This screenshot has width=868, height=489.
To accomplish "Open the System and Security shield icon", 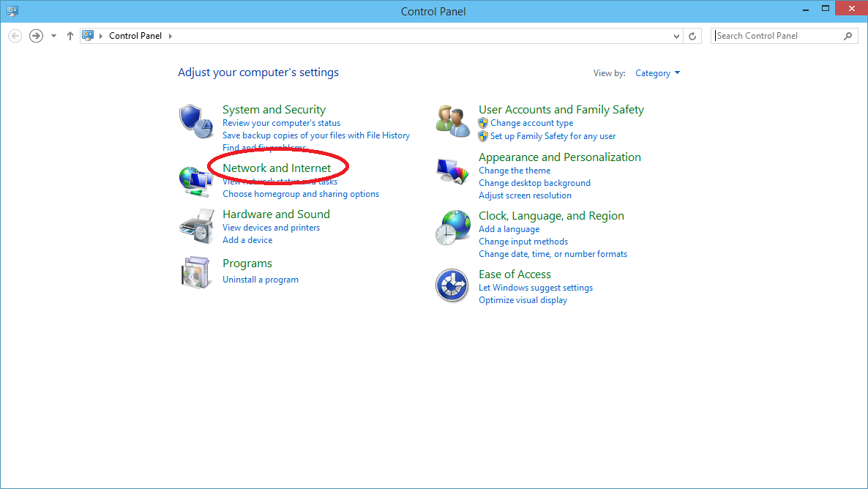I will 196,122.
